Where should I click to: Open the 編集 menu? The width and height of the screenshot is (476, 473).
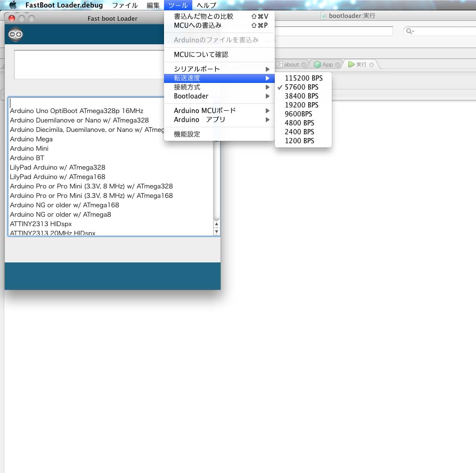point(153,5)
